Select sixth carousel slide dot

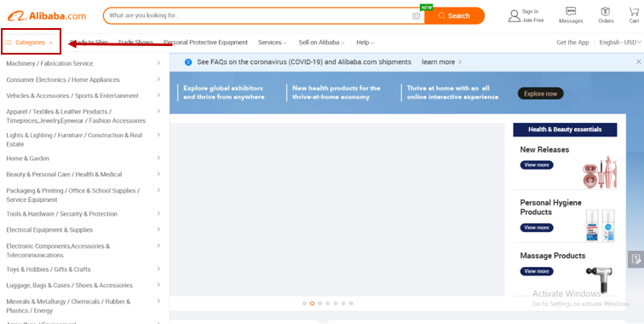click(343, 304)
